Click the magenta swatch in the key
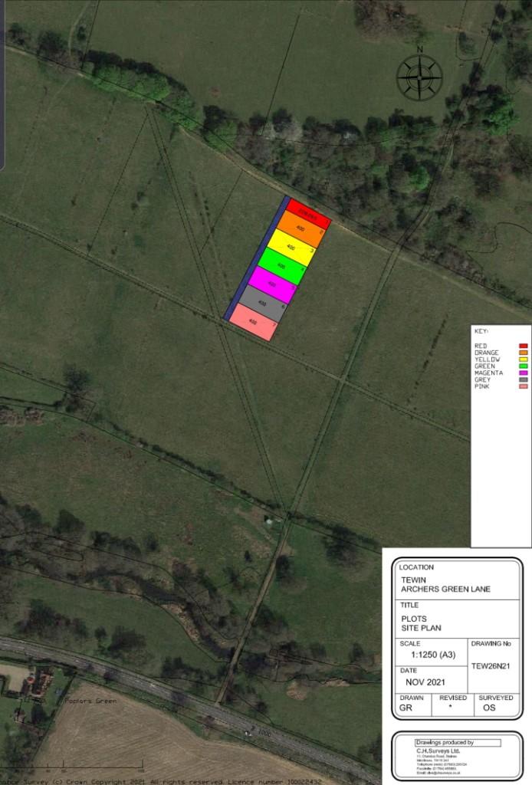 point(524,373)
